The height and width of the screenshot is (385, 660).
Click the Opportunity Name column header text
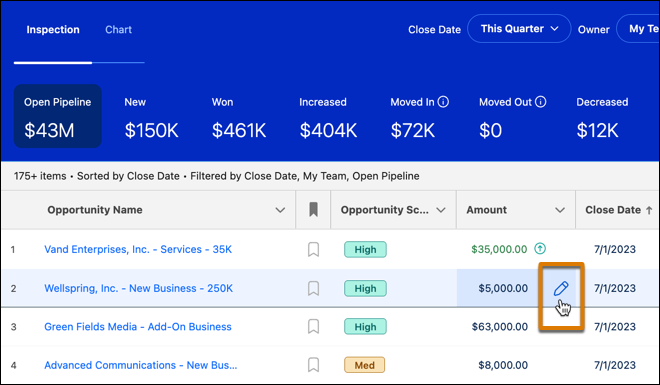pyautogui.click(x=95, y=210)
